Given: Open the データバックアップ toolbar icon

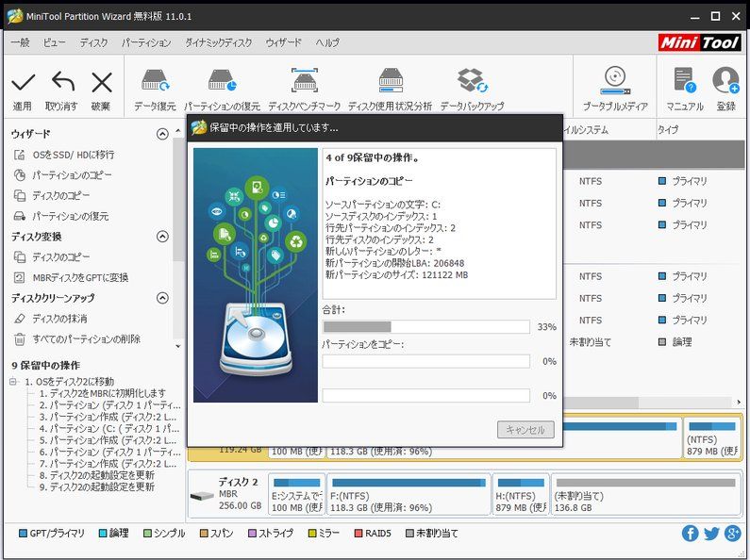Looking at the screenshot, I should pos(472,80).
